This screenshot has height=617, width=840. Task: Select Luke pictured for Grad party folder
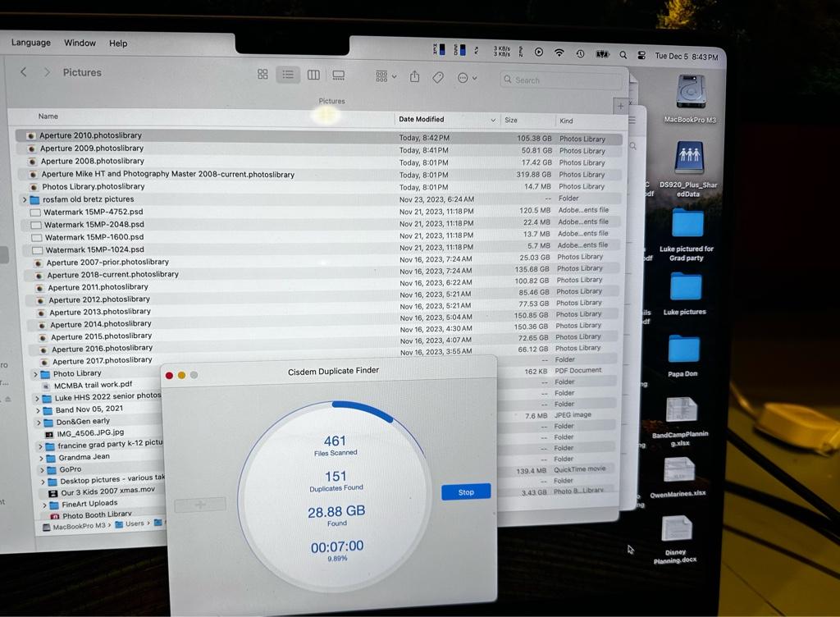click(687, 234)
